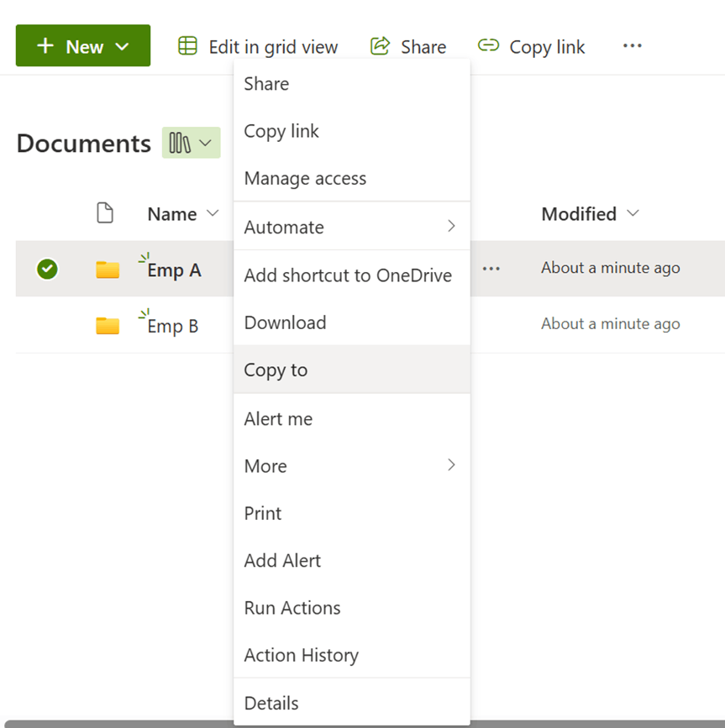Select Print from the menu
The image size is (725, 728).
tap(352, 513)
